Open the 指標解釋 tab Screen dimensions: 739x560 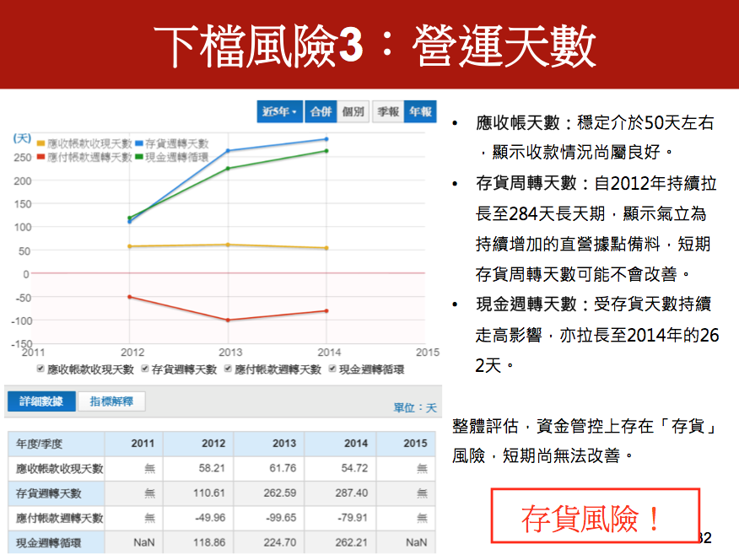click(x=111, y=402)
